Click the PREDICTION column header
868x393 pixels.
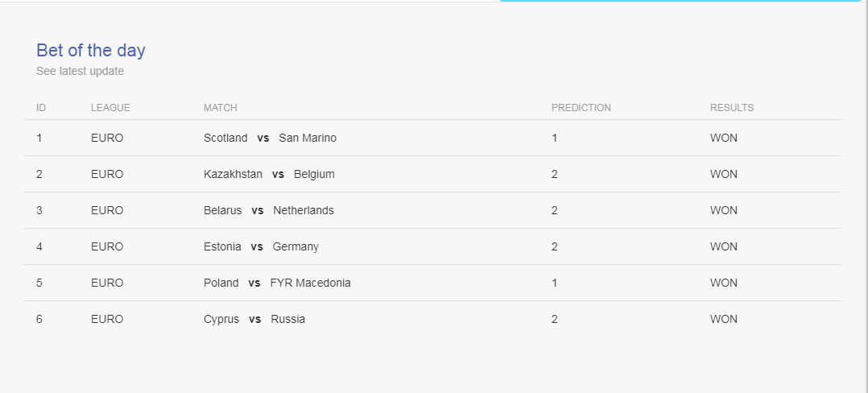click(x=581, y=107)
